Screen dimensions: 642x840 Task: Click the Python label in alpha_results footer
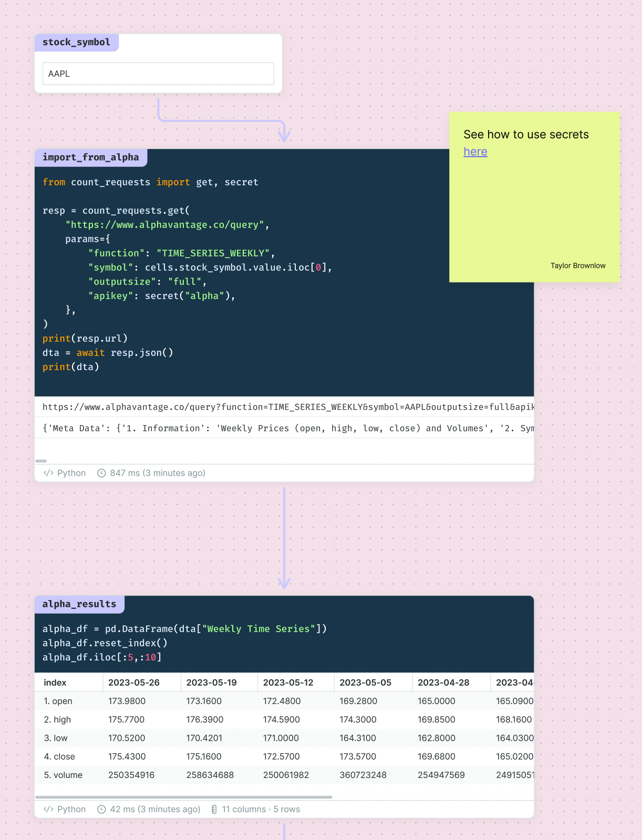pyautogui.click(x=71, y=809)
